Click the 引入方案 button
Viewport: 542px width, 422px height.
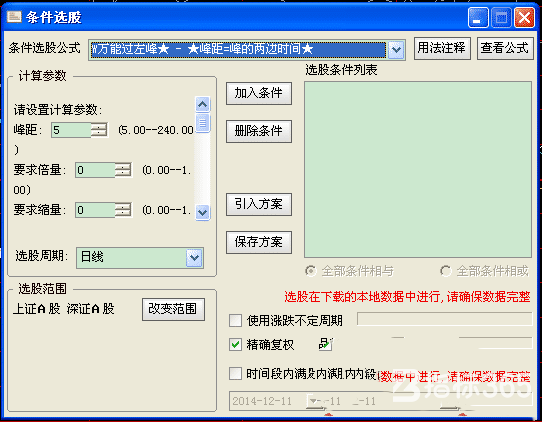pyautogui.click(x=259, y=204)
